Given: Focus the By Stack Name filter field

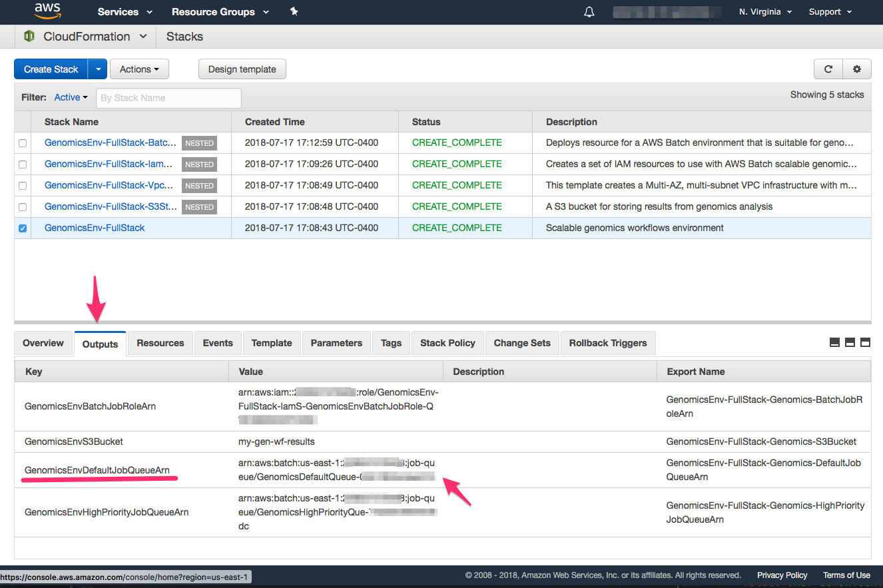Looking at the screenshot, I should coord(168,98).
